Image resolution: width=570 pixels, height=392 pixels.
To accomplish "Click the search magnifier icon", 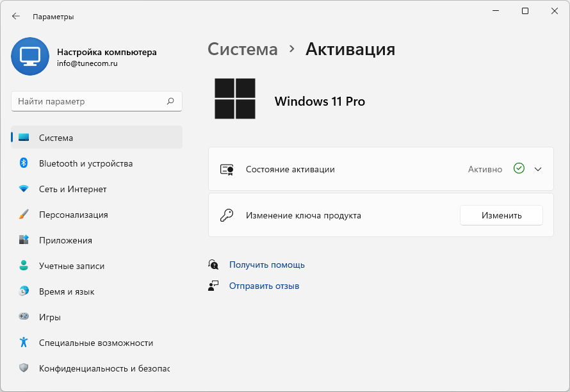I will (x=170, y=101).
